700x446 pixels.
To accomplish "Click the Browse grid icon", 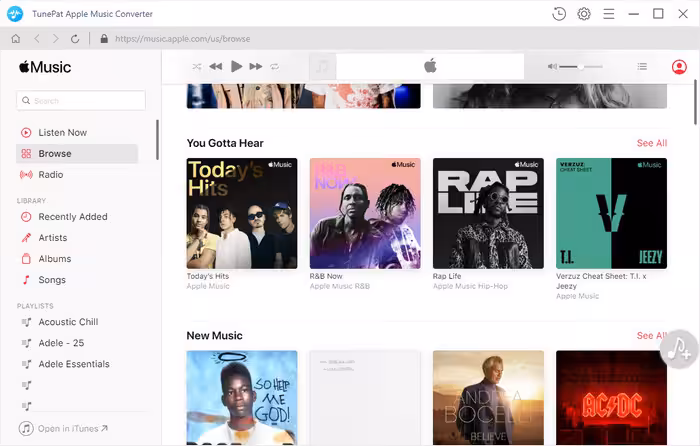I will coord(26,154).
